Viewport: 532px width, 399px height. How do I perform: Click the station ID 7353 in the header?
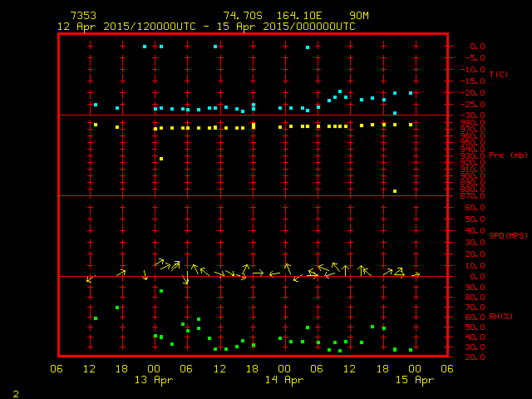click(x=84, y=16)
